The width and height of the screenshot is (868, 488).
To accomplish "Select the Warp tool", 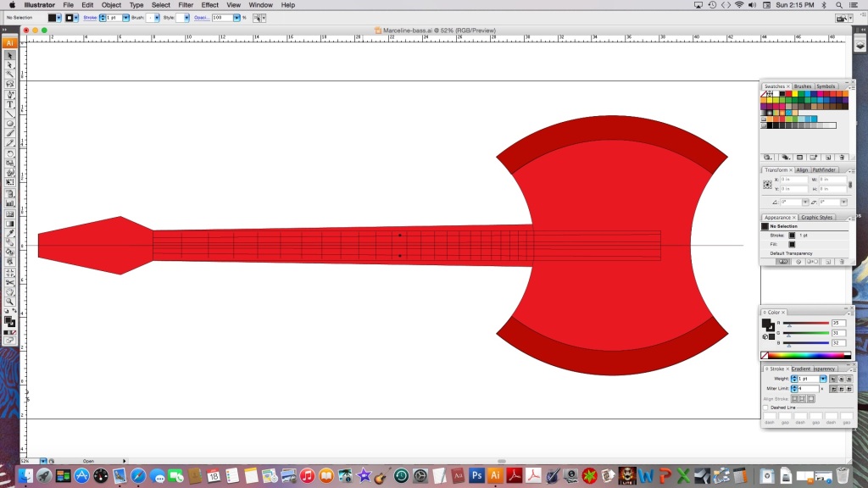I will coord(10,173).
